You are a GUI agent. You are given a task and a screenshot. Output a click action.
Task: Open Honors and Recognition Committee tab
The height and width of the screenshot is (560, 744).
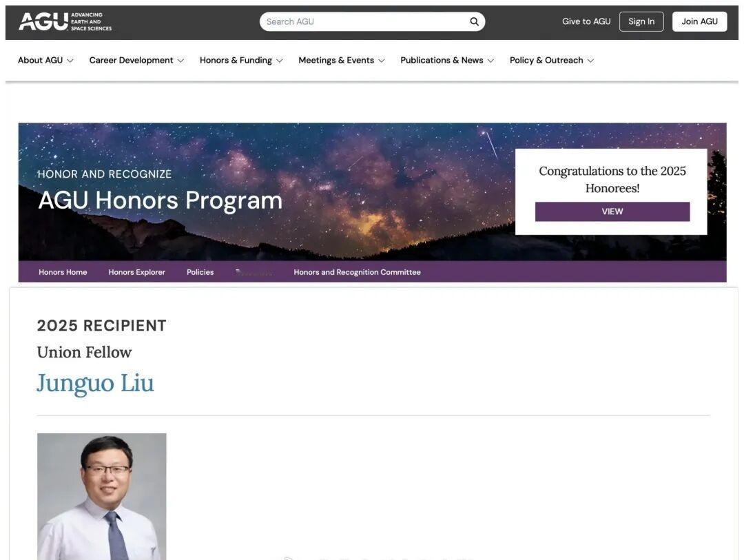click(357, 272)
